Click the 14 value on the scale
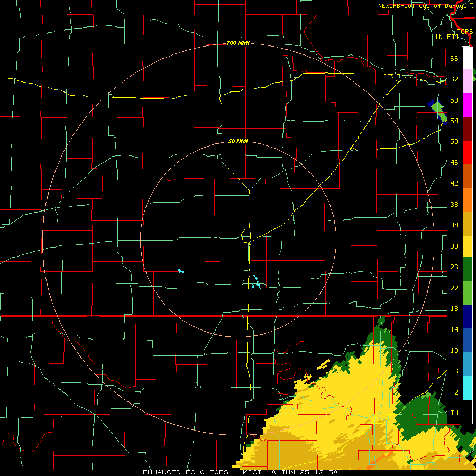The image size is (476, 476). tap(454, 329)
